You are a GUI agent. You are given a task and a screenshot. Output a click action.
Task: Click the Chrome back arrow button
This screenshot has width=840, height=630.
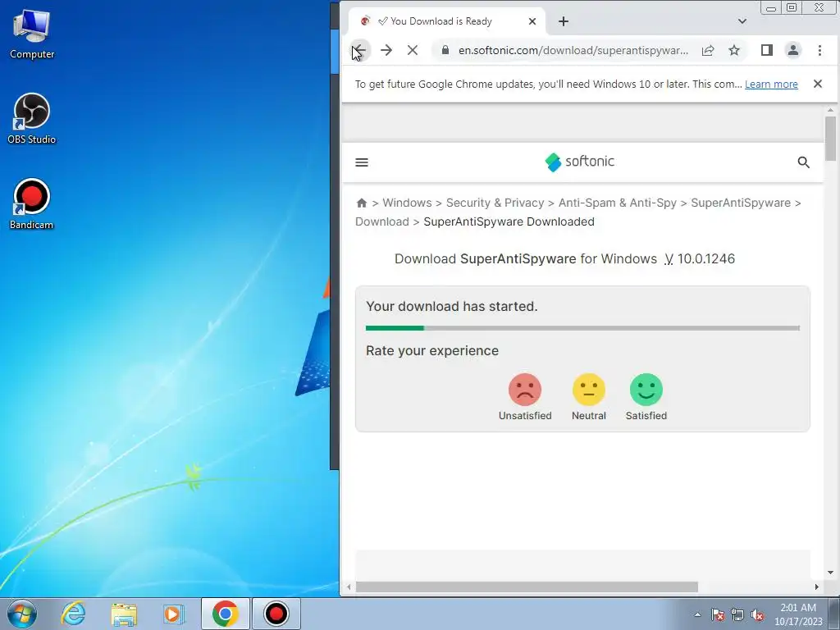pyautogui.click(x=359, y=50)
